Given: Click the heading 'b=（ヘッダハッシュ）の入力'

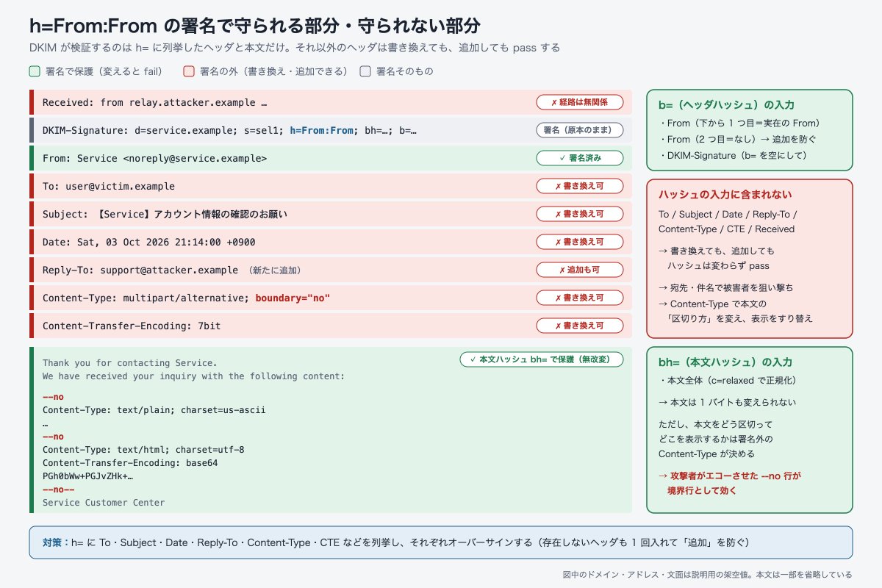Looking at the screenshot, I should coord(726,105).
